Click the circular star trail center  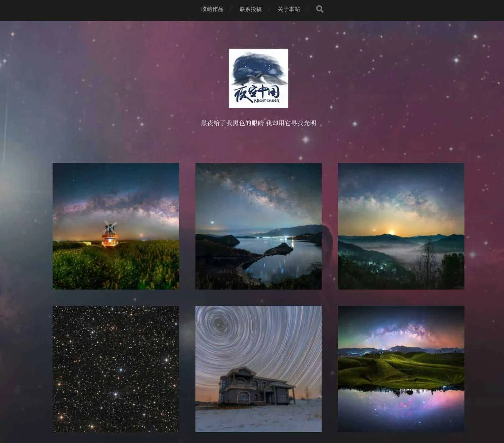pos(219,323)
